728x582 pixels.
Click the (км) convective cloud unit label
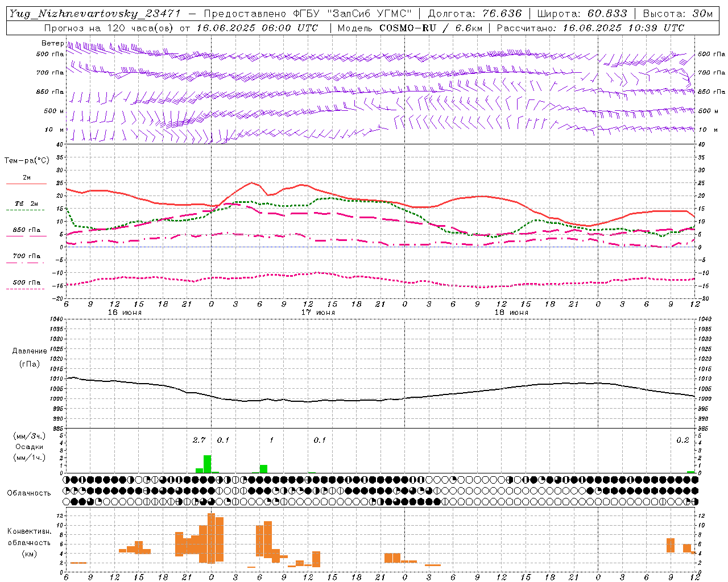coord(30,554)
